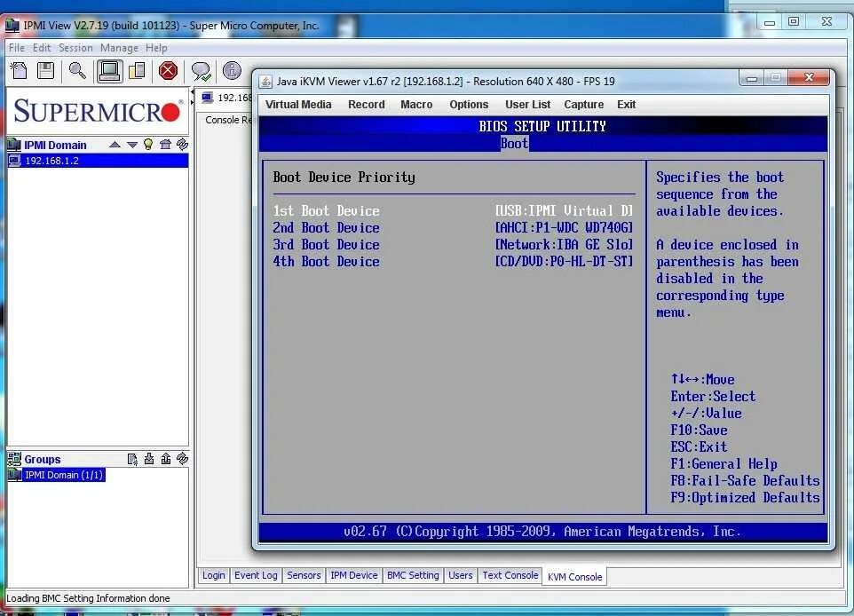Click the computer icon on the 192.168 session tab
This screenshot has width=854, height=616.
(x=208, y=98)
